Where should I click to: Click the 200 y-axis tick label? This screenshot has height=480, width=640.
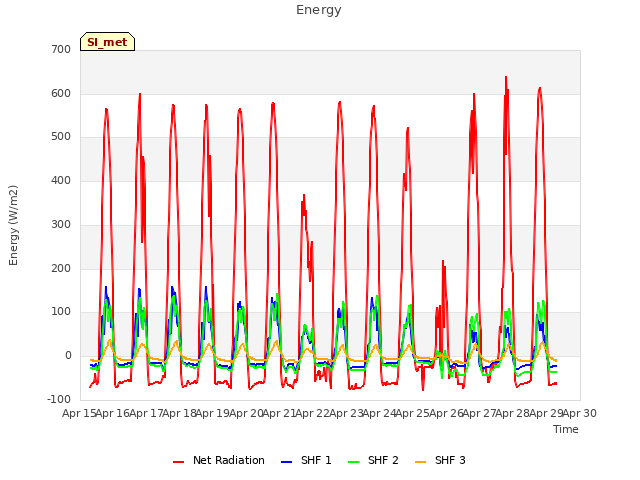[x=61, y=268]
